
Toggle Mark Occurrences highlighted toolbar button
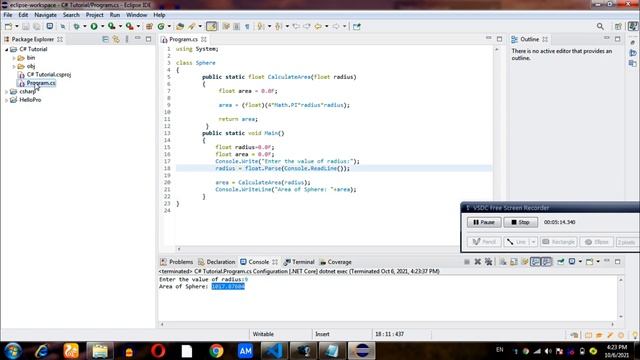pyautogui.click(x=211, y=27)
